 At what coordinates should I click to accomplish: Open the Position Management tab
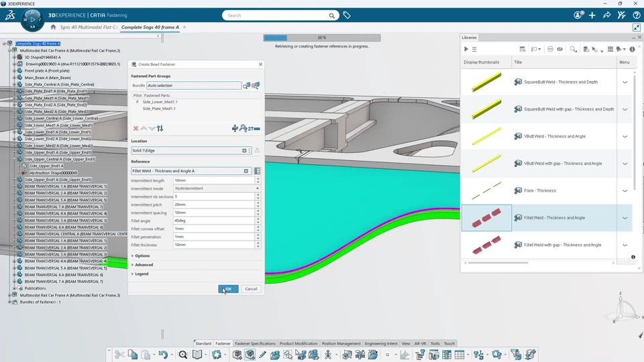pos(341,343)
